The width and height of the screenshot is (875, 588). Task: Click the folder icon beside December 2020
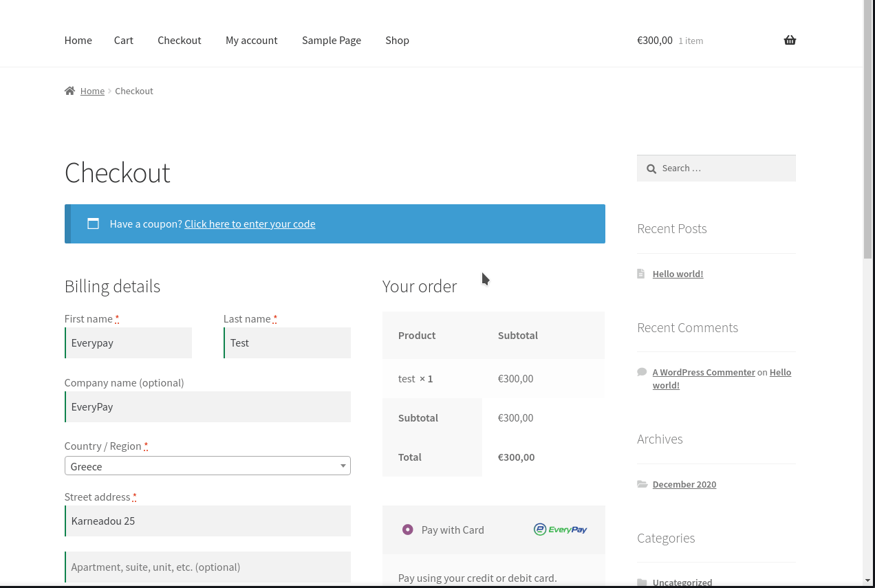(x=642, y=484)
